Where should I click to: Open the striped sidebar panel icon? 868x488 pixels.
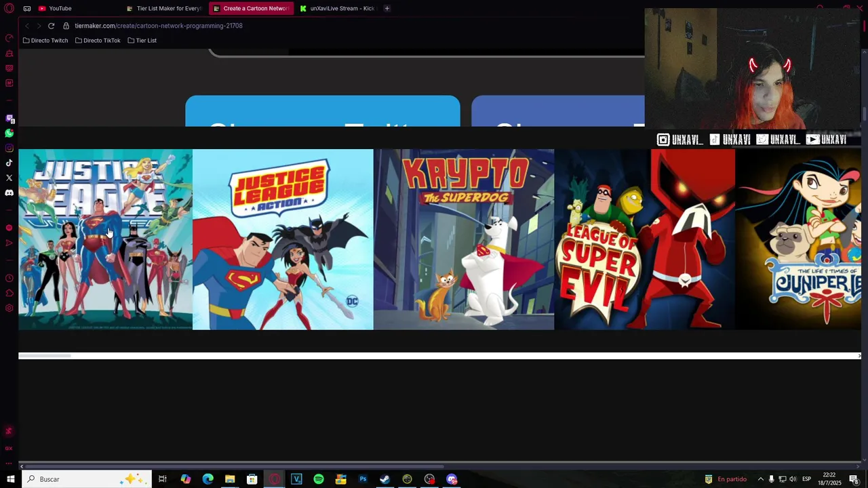coord(9,68)
